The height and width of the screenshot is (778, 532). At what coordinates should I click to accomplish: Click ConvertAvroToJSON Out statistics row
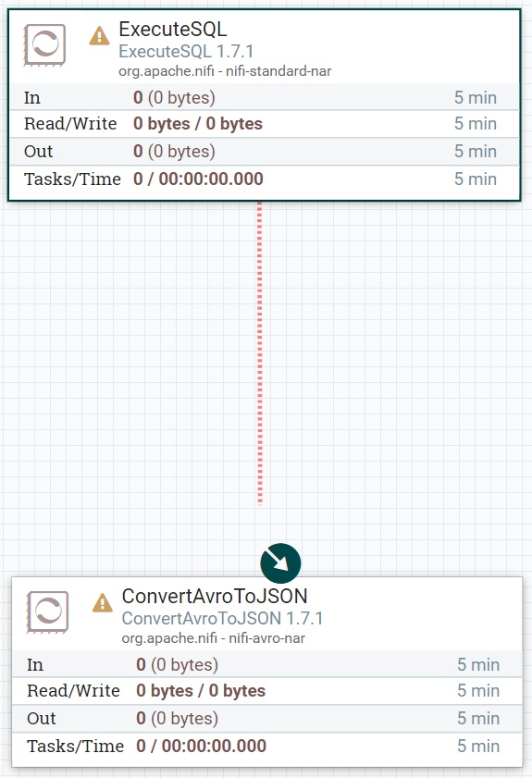coord(267,719)
